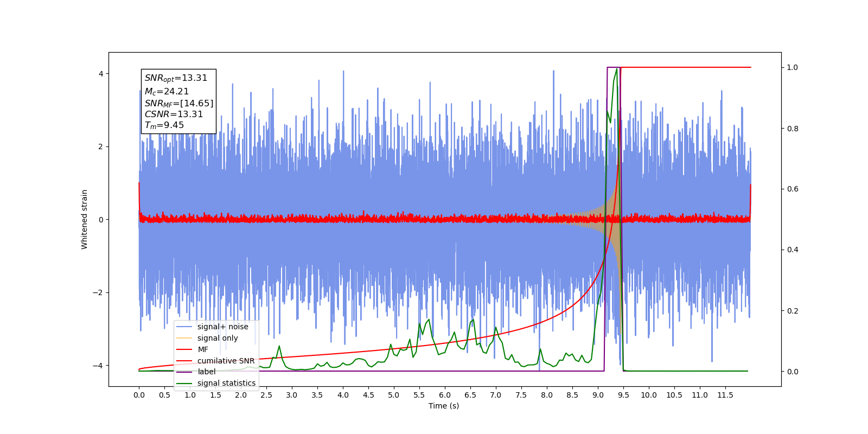Click the SNRopt=13.31 annotation text
This screenshot has width=868, height=434.
point(176,78)
